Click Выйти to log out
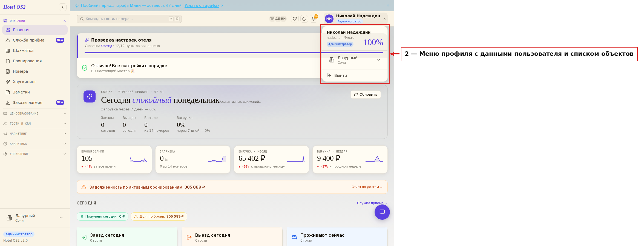The width and height of the screenshot is (644, 246). coord(355,75)
